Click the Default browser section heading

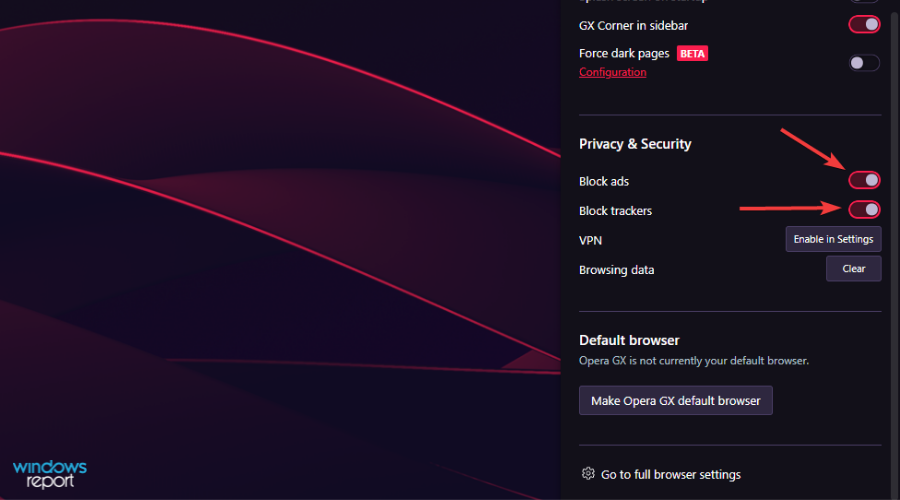(x=629, y=340)
